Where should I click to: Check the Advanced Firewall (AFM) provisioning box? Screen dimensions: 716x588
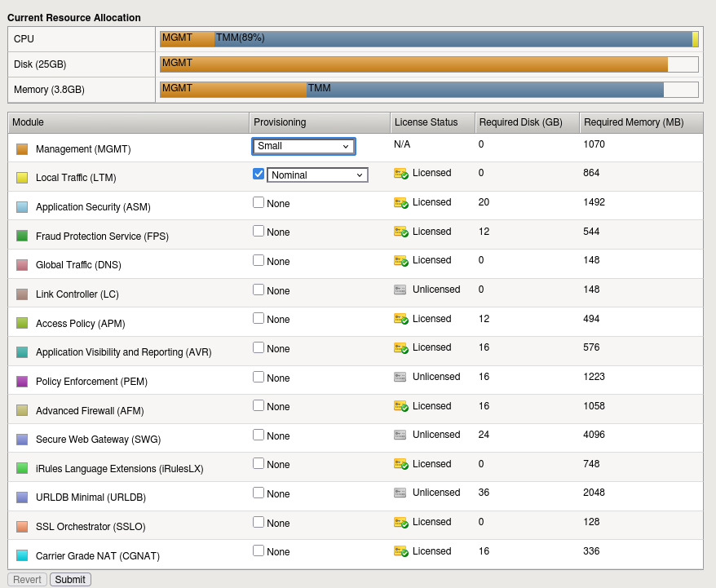(x=259, y=405)
